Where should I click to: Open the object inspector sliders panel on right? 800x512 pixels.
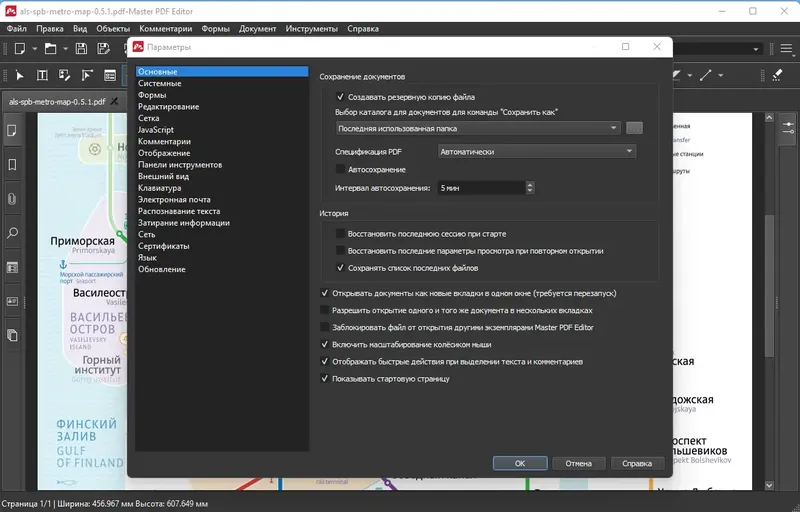788,128
